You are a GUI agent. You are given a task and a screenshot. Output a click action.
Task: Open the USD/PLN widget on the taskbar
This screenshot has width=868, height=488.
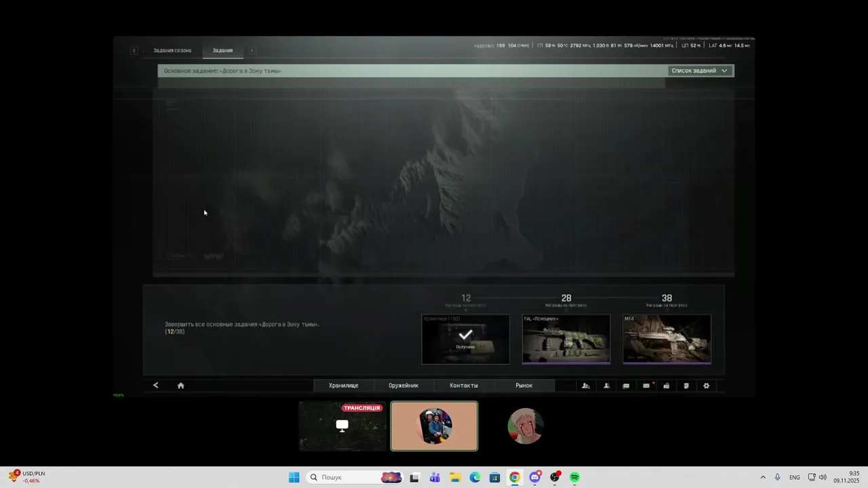tap(26, 477)
